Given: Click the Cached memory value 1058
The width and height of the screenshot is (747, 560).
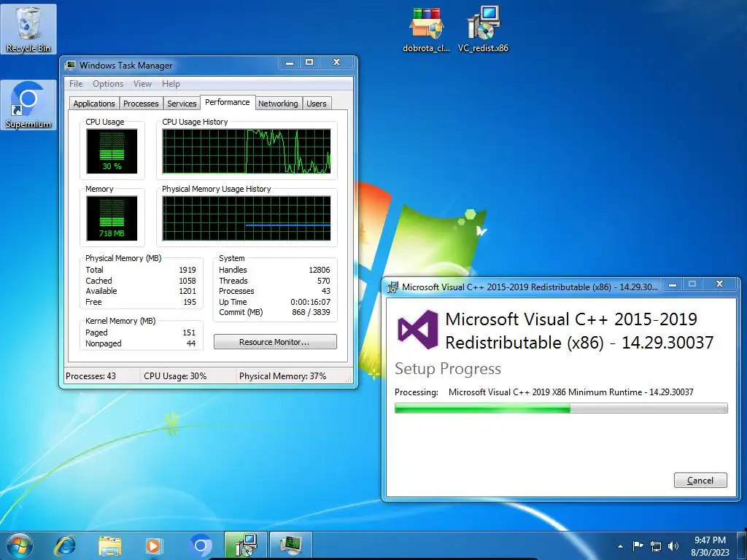Looking at the screenshot, I should click(187, 281).
